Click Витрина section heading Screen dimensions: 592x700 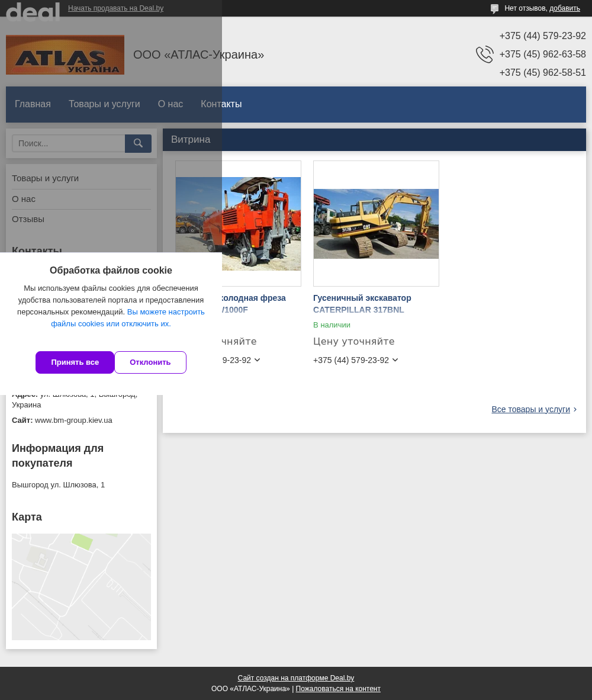tap(191, 139)
